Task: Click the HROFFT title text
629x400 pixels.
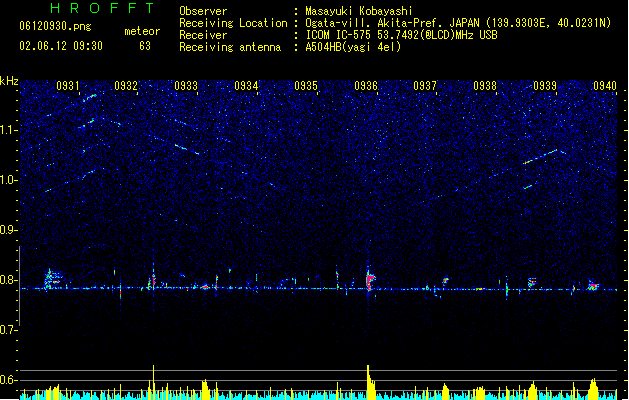Action: point(103,8)
